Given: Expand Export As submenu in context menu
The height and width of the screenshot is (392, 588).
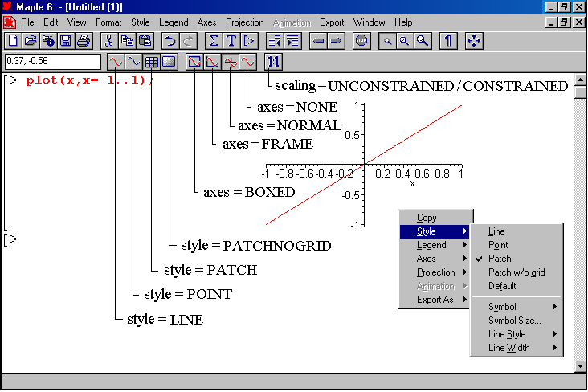Looking at the screenshot, I should click(435, 300).
